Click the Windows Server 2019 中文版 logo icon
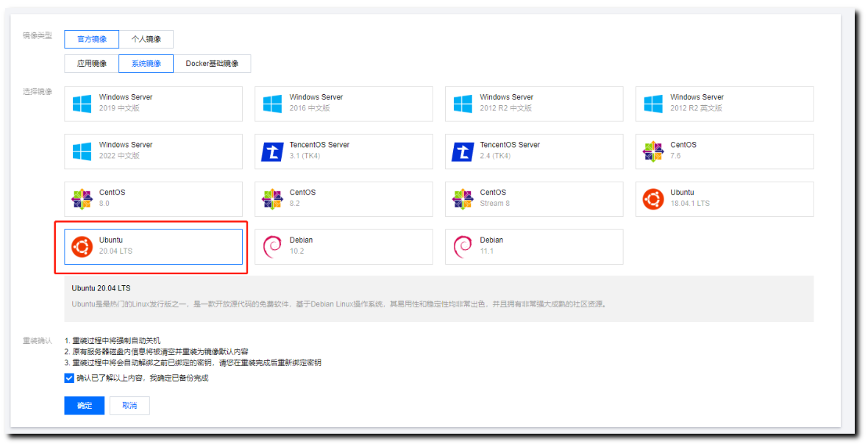This screenshot has width=868, height=444. (82, 104)
